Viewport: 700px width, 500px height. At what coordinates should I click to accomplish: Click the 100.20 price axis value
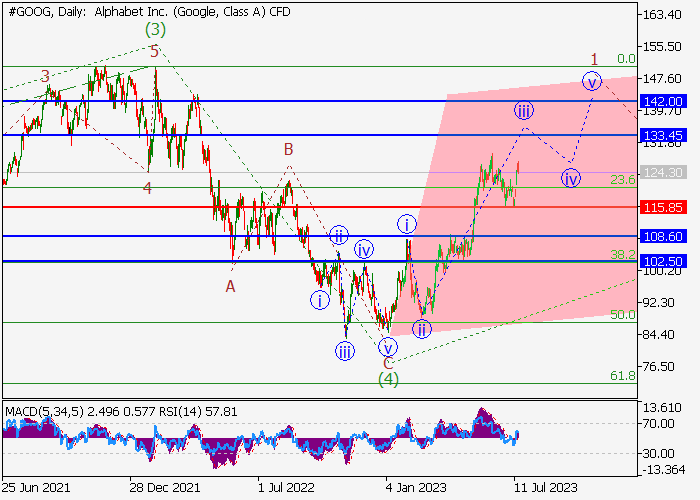(x=662, y=271)
